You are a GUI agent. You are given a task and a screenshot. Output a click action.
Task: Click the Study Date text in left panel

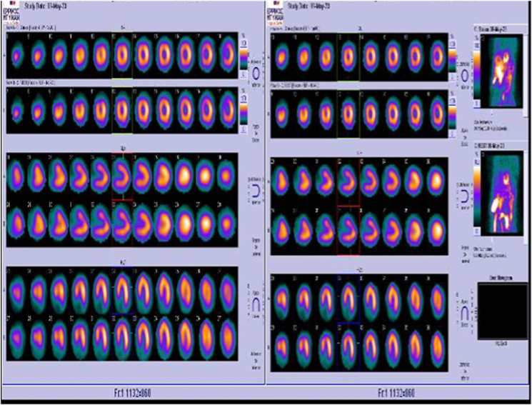pyautogui.click(x=44, y=6)
